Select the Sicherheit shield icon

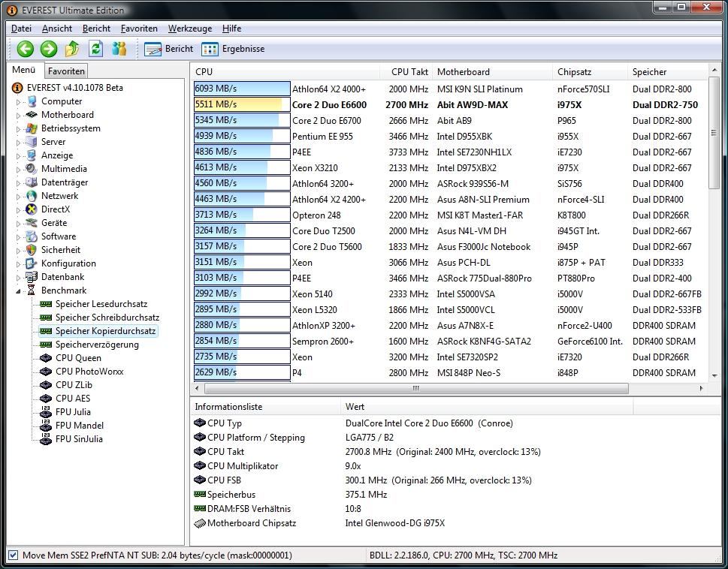tap(32, 249)
